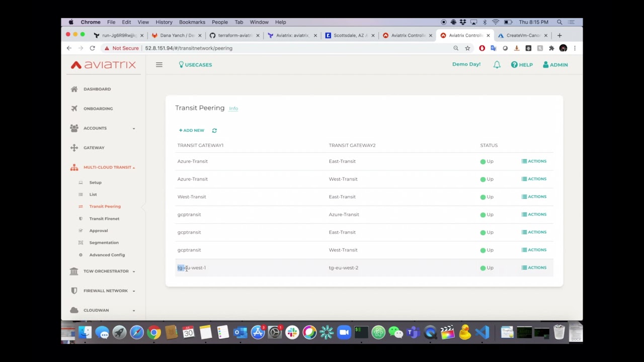
Task: Click West-Transit in Transit Gateway1 column
Action: (192, 197)
